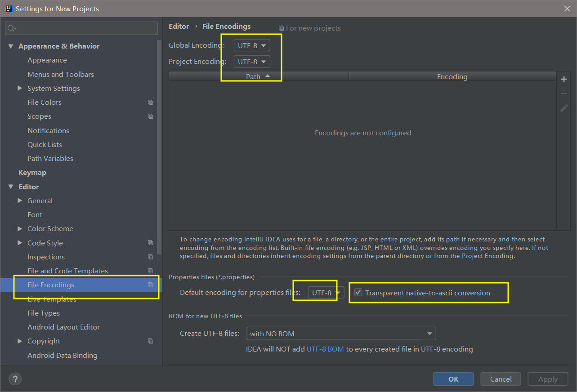The width and height of the screenshot is (577, 392).
Task: Click the Editor breadcrumb
Action: click(x=179, y=27)
